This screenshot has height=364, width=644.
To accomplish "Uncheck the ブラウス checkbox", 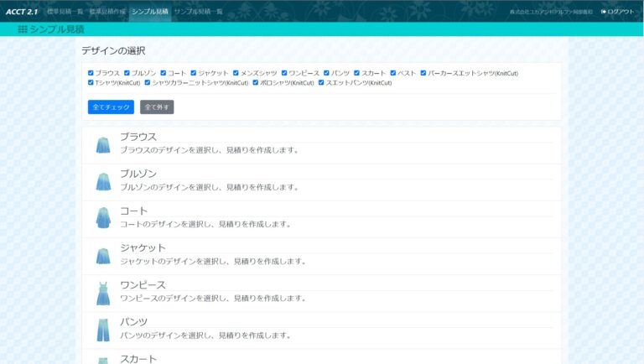I will [91, 73].
